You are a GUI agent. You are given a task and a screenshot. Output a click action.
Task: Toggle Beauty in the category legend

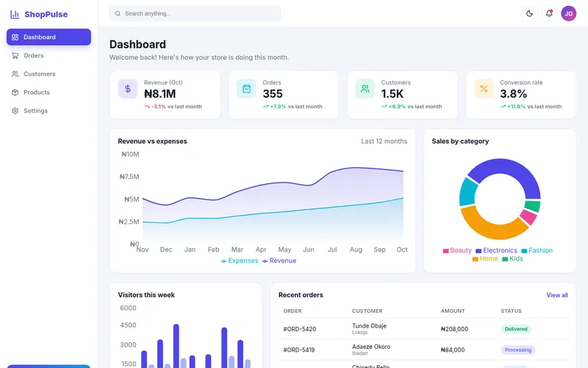(x=457, y=250)
